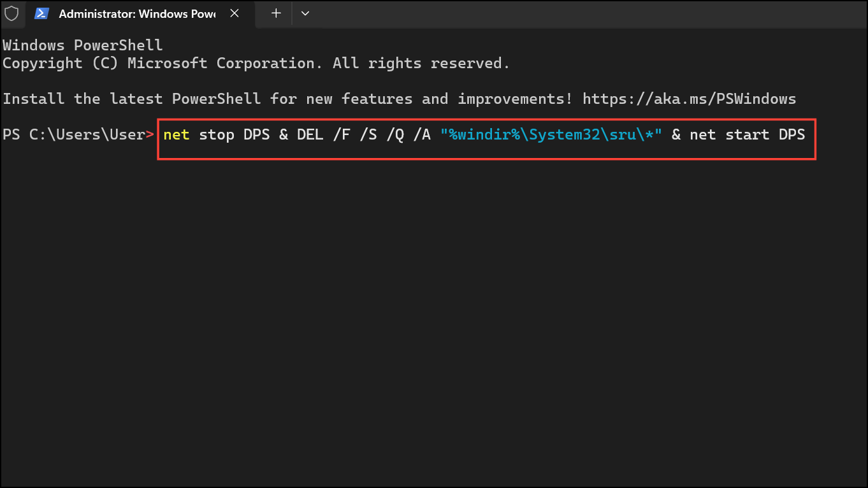
Task: Click the administrator shield icon
Action: pos(11,13)
